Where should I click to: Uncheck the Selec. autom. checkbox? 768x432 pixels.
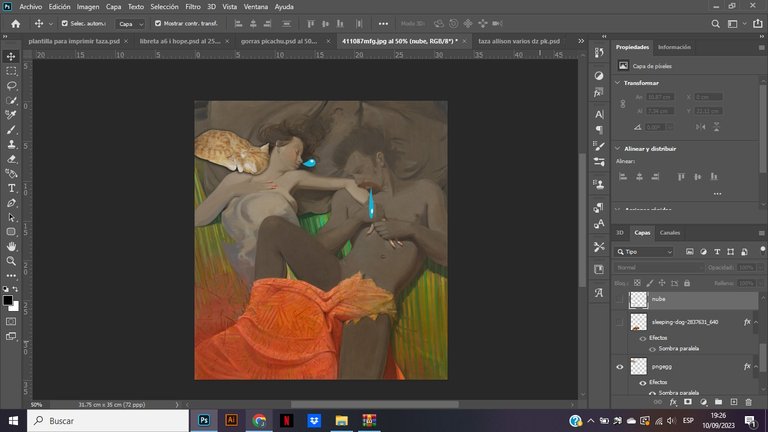pyautogui.click(x=65, y=23)
